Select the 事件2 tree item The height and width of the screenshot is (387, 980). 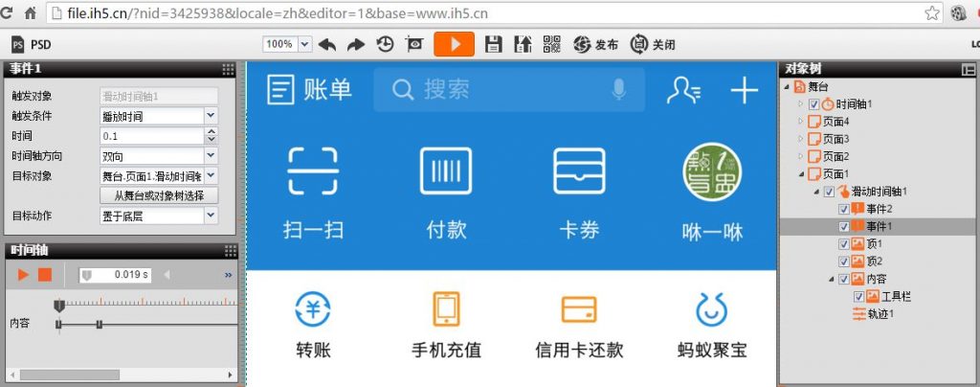coord(879,209)
